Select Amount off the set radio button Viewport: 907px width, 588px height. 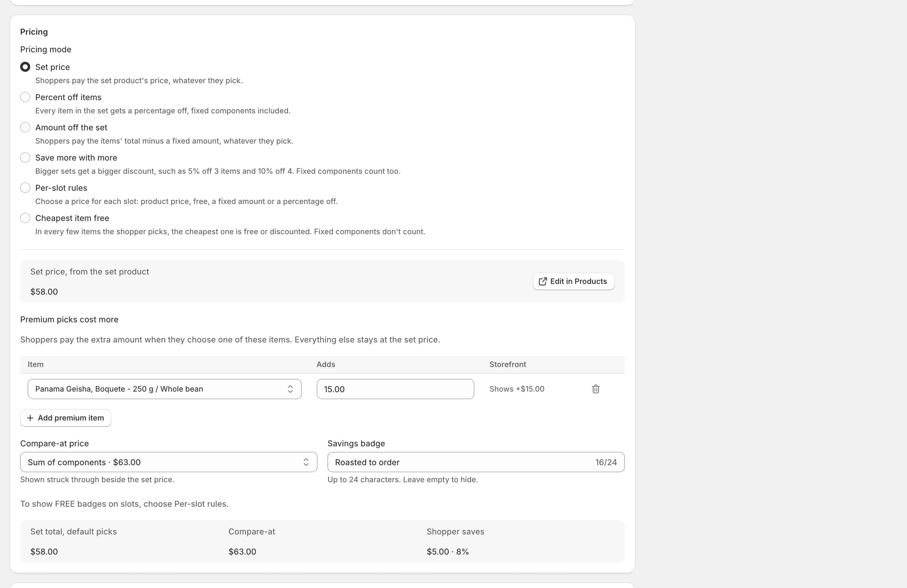[25, 127]
